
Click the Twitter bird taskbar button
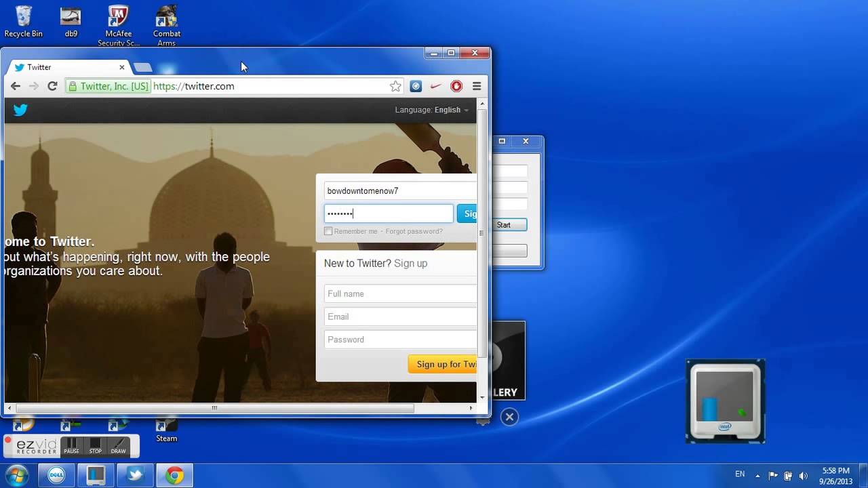(135, 476)
